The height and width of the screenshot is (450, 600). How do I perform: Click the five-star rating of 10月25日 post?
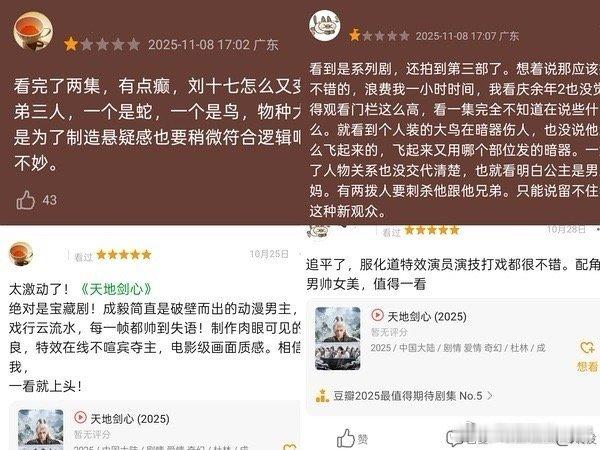[x=124, y=254]
